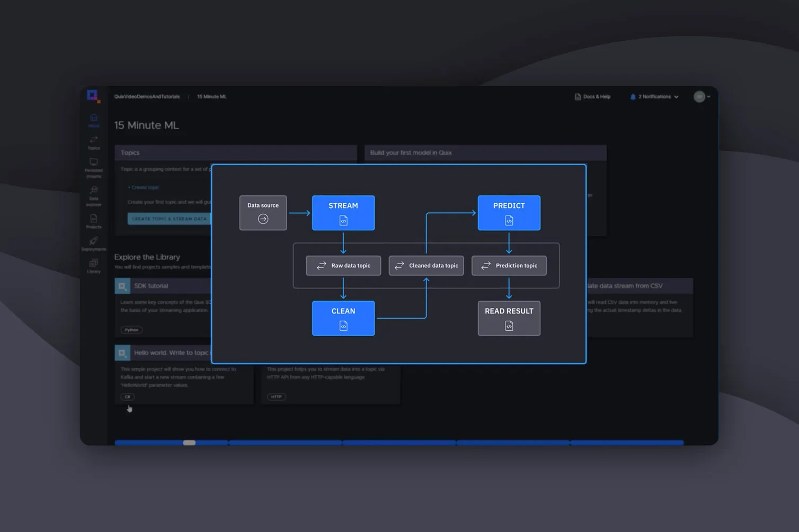Switch to the QuixVideoDemosAndTutorials breadcrumb
799x532 pixels.
pos(147,96)
